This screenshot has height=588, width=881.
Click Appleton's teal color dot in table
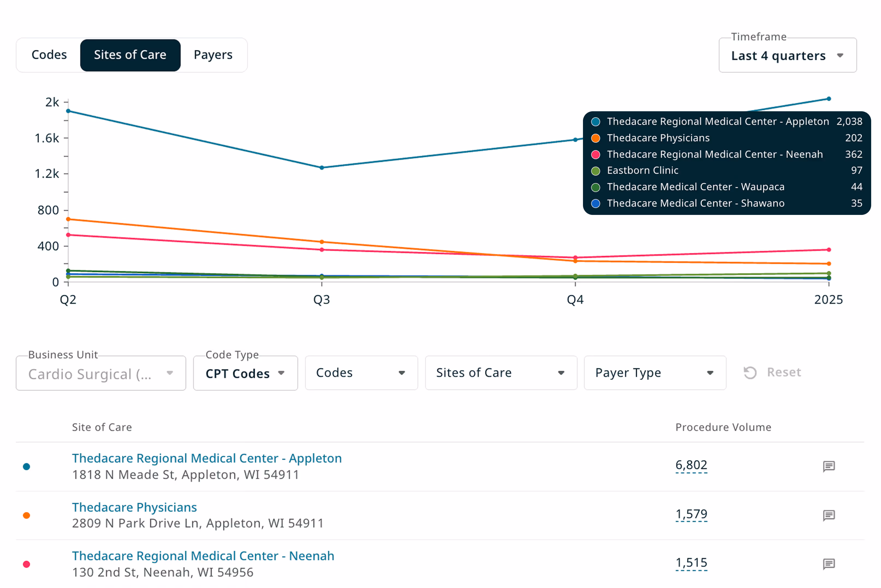coord(26,466)
